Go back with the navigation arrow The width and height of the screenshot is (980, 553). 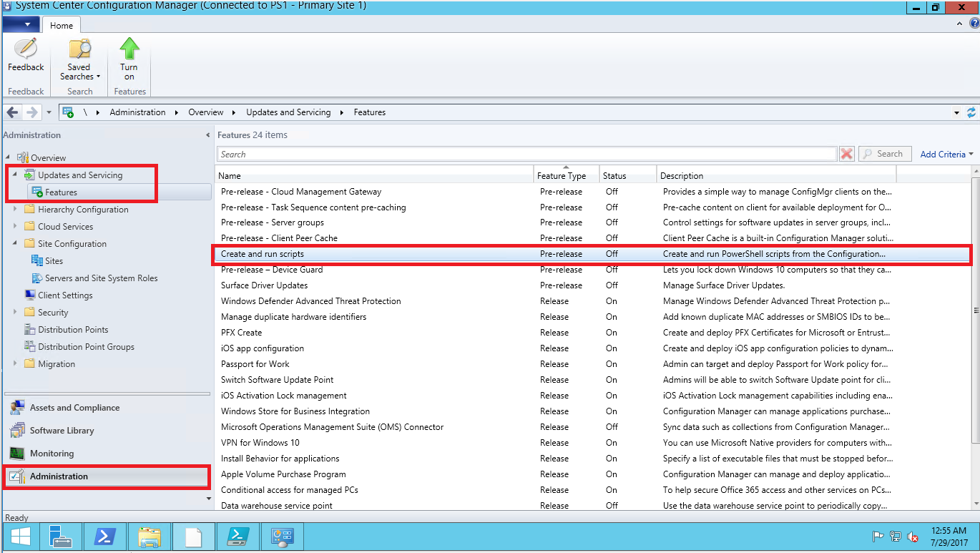(12, 112)
